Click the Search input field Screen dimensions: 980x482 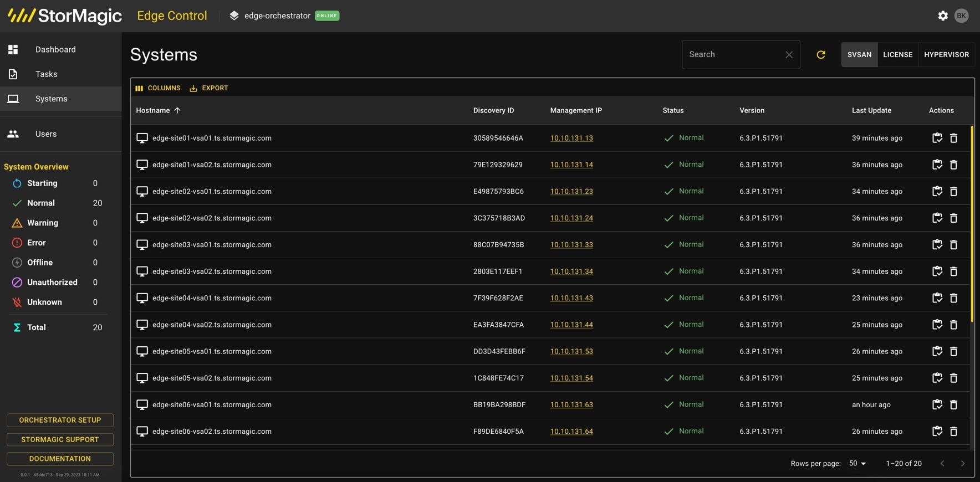(733, 55)
